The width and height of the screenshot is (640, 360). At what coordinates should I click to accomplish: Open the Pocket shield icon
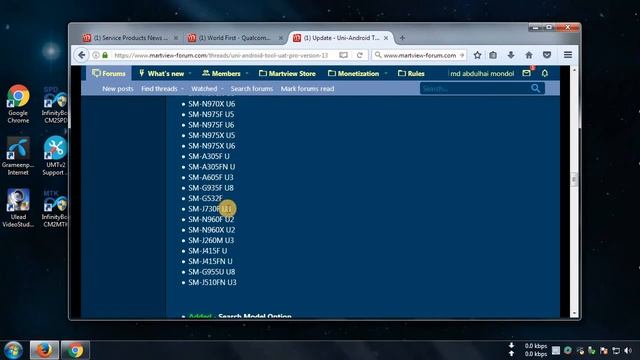point(547,55)
